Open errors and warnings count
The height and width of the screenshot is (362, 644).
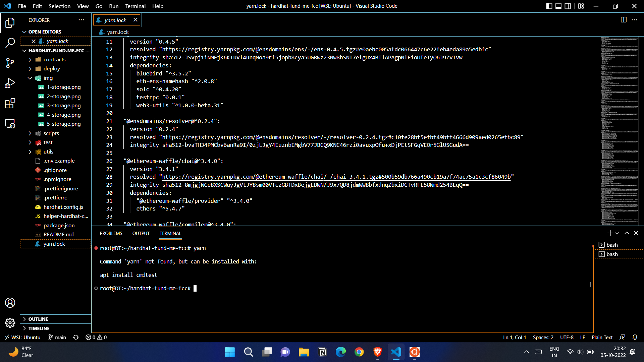[x=96, y=337]
